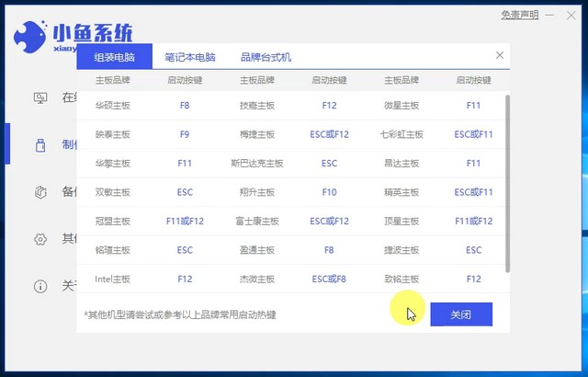Switch to 笔记本电脑 tab
Viewport: 588px width, 377px height.
pos(190,57)
